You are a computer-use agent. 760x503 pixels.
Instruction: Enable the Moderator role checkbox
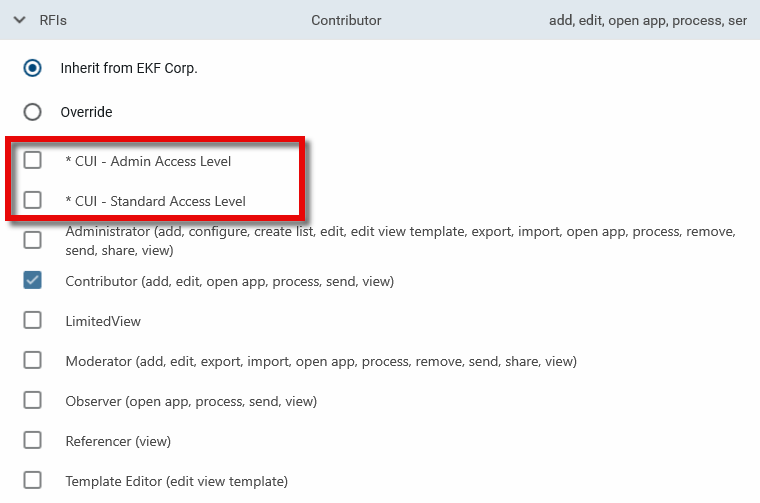[x=33, y=360]
